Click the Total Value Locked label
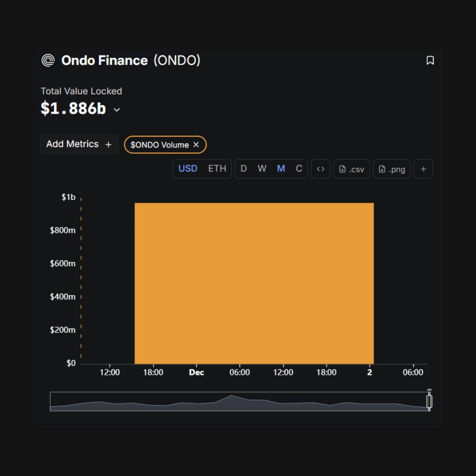This screenshot has width=476, height=476. click(81, 91)
